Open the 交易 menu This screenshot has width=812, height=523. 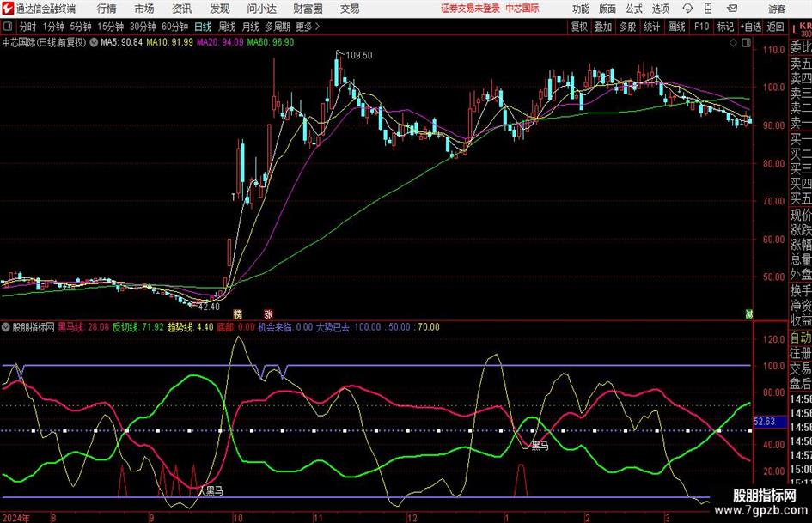[x=350, y=9]
